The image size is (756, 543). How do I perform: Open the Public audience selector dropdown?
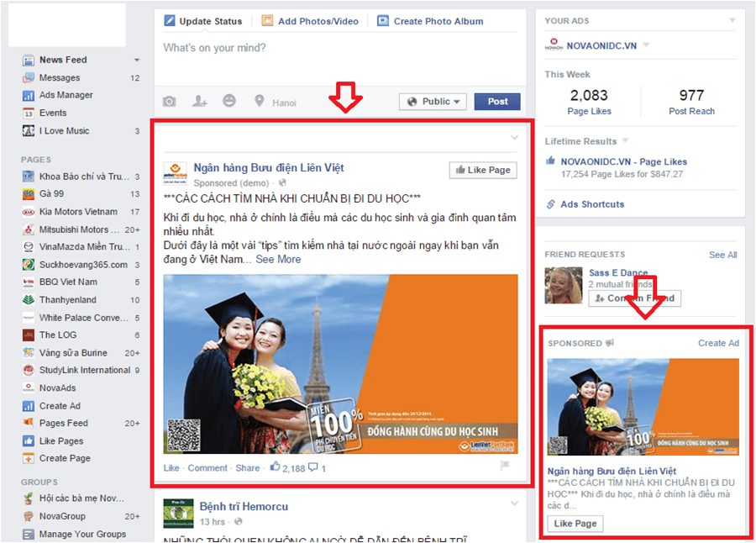point(432,101)
